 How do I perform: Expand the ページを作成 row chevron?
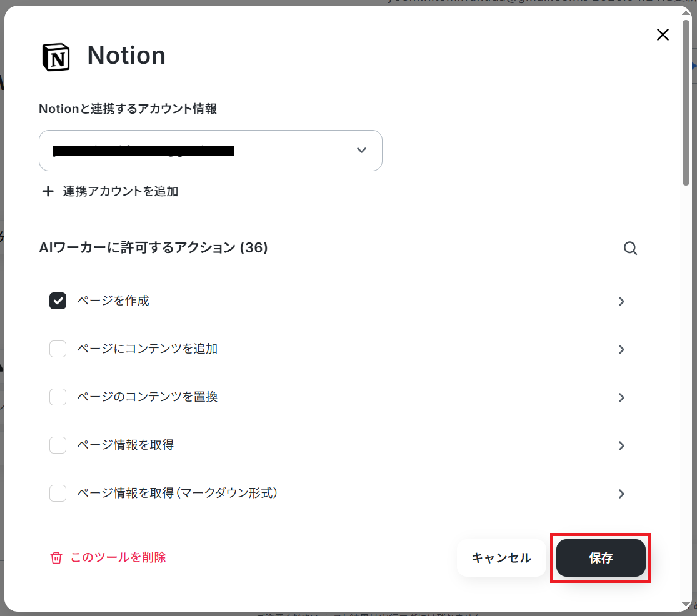[621, 302]
